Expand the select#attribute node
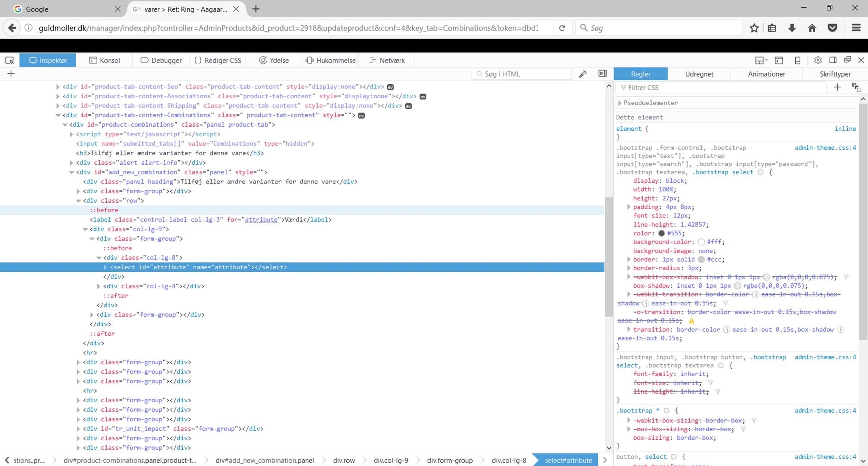868x466 pixels. pos(105,267)
